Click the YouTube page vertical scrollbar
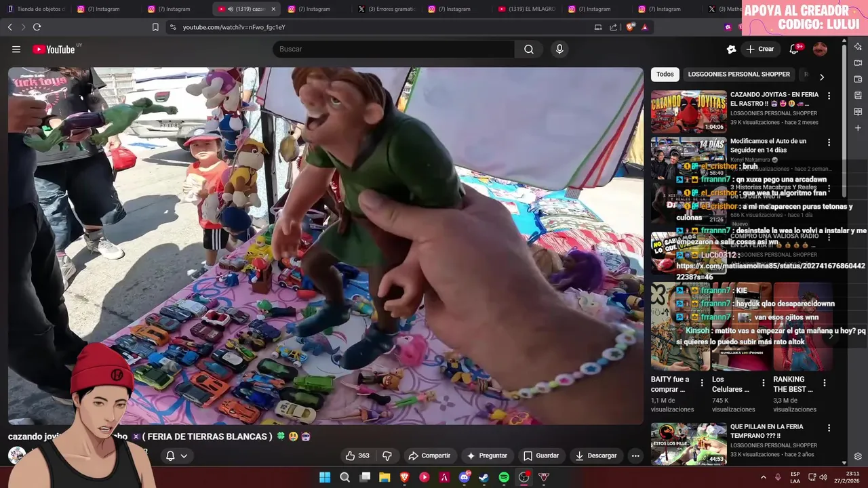868x488 pixels. (844, 122)
